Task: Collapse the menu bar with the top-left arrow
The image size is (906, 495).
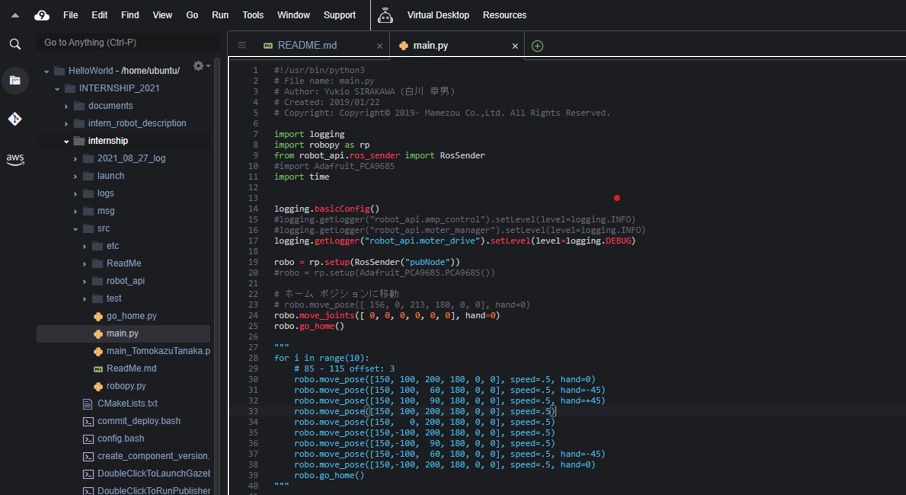Action: 15,15
